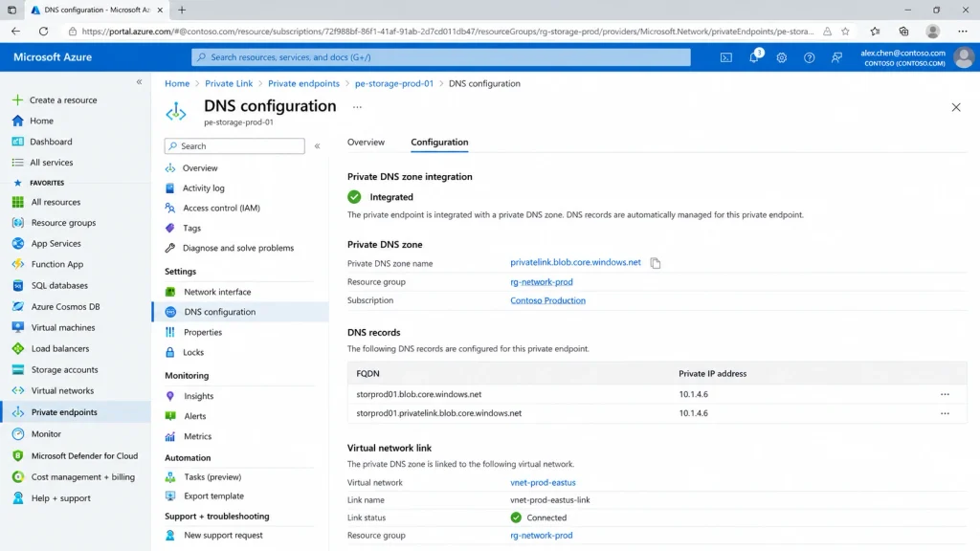980x551 pixels.
Task: Click Microsoft Defender for Cloud icon
Action: point(17,456)
